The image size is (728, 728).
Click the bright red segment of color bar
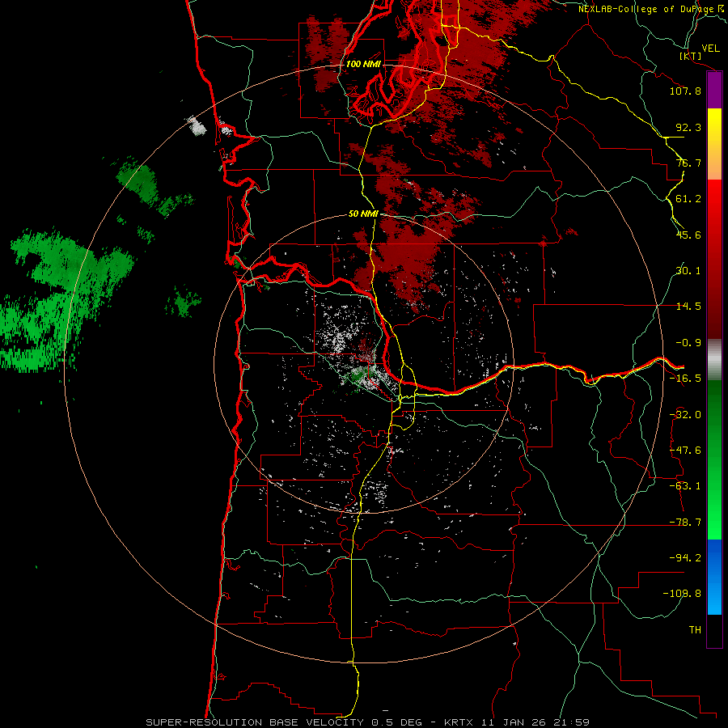click(714, 260)
